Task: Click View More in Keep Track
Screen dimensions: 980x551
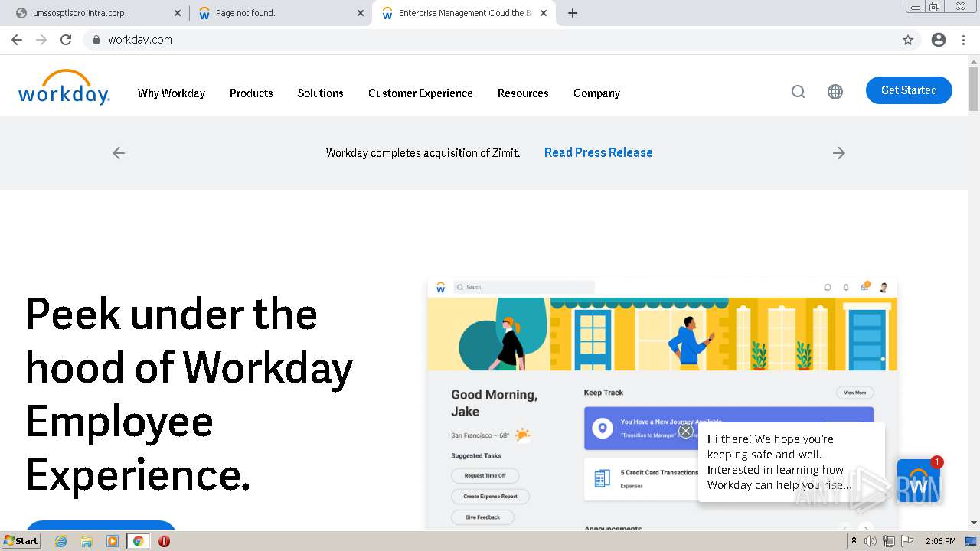Action: (855, 393)
